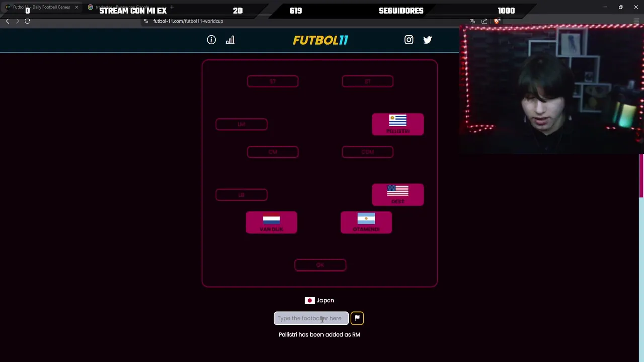This screenshot has width=644, height=362.
Task: Select the empty CM position slot
Action: pyautogui.click(x=273, y=152)
